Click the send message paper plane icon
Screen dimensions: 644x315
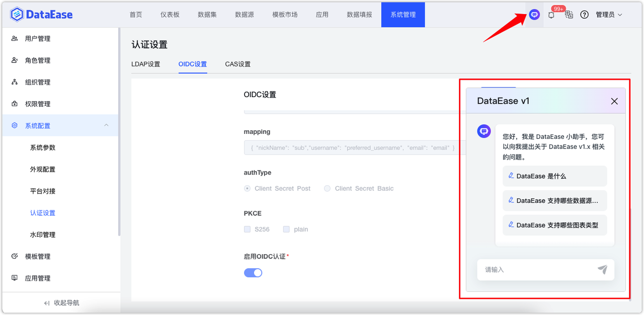[602, 270]
